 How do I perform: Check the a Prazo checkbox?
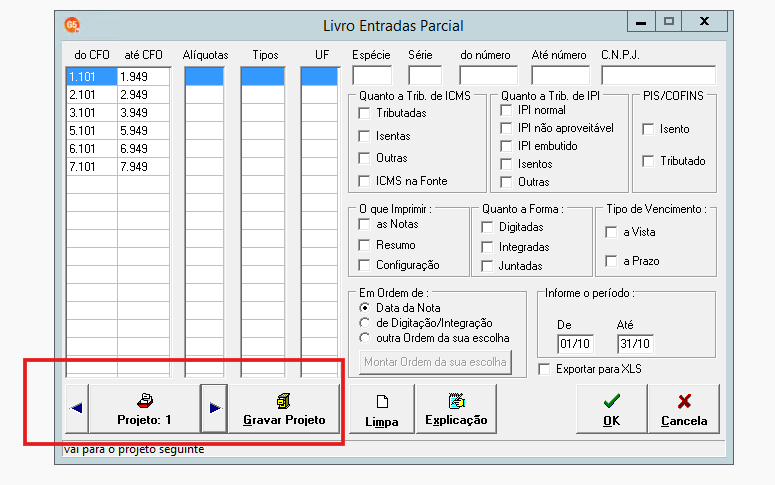(x=611, y=261)
